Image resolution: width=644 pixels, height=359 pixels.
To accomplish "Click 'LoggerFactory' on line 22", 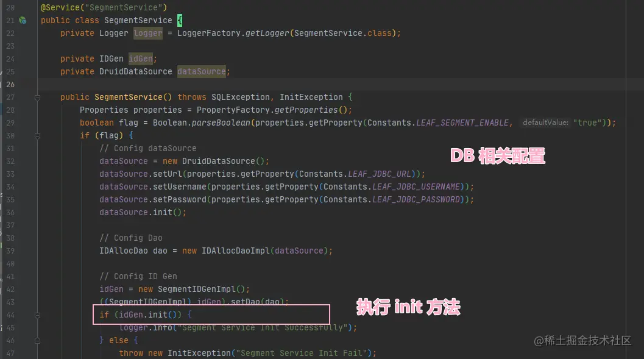I will pos(208,33).
